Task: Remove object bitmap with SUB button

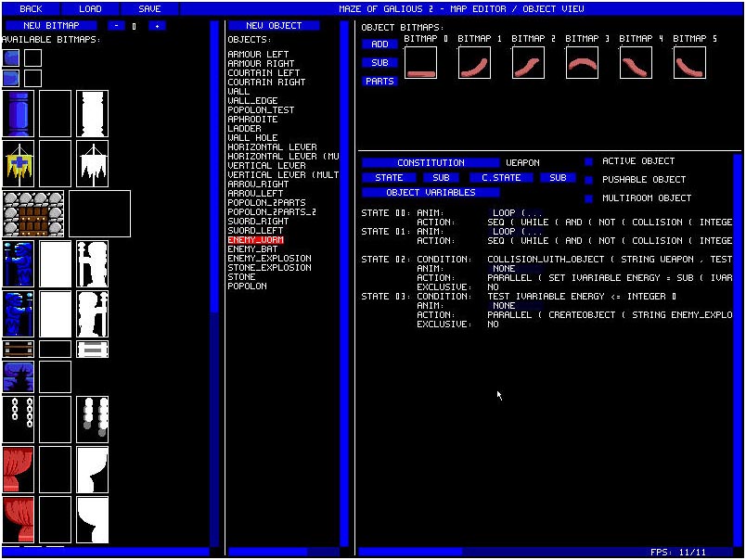Action: coord(379,63)
